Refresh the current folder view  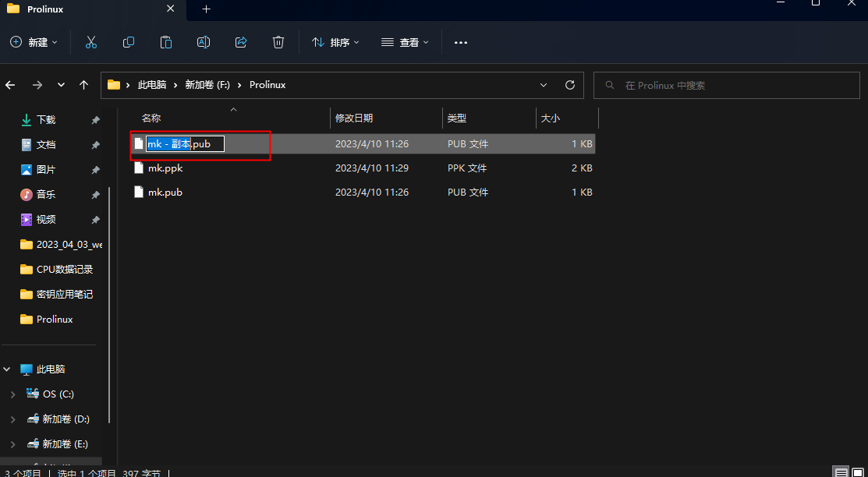(569, 85)
